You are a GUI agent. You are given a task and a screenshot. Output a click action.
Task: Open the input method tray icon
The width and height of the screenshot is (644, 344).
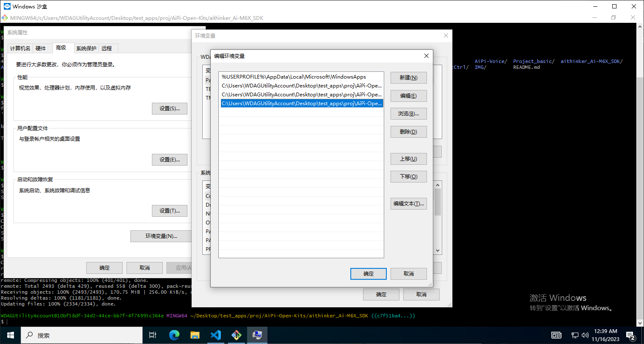pos(556,335)
